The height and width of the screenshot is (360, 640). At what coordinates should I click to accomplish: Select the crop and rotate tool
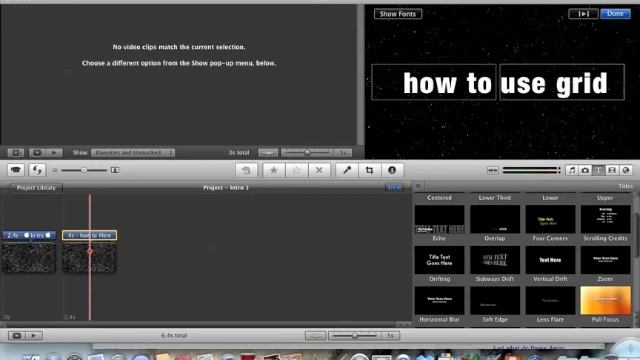[x=369, y=170]
